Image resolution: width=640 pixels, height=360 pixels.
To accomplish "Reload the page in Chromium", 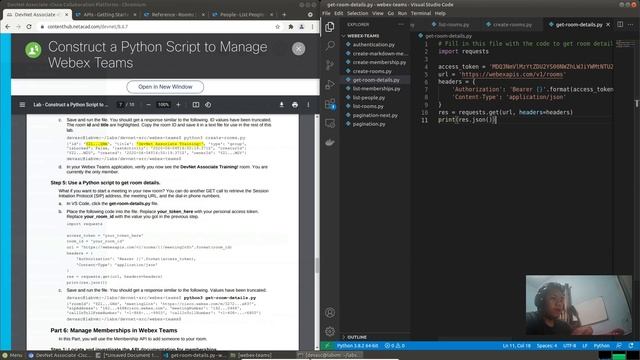I will click(x=29, y=27).
